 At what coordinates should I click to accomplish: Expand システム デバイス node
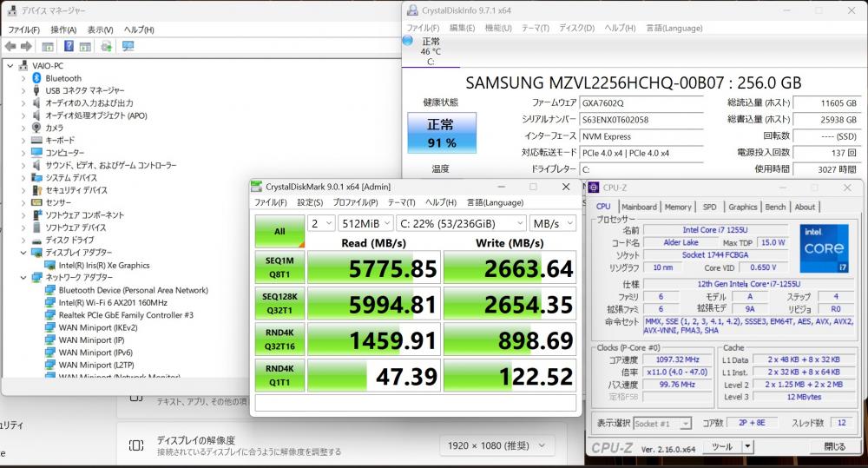point(23,178)
